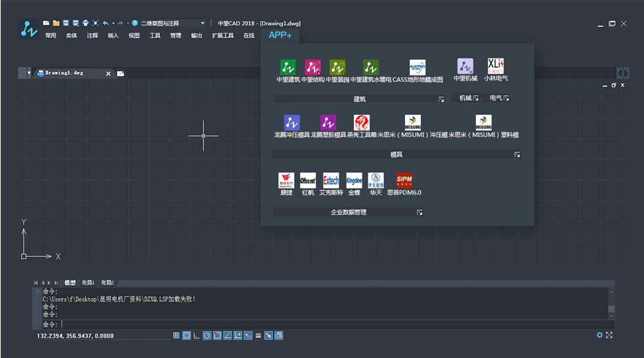Viewport: 644px width, 358px height.
Task: Toggle grid display in status bar
Action: pos(186,336)
